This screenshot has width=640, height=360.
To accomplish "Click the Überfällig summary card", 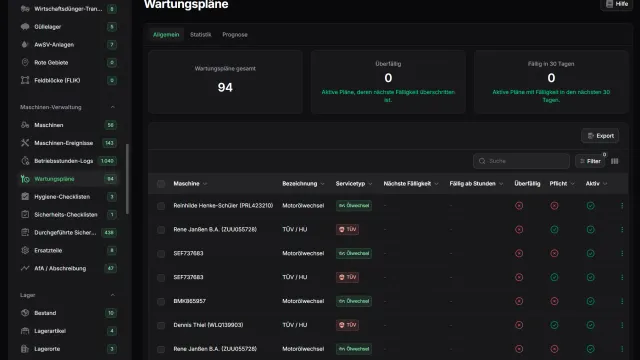I will pos(388,82).
